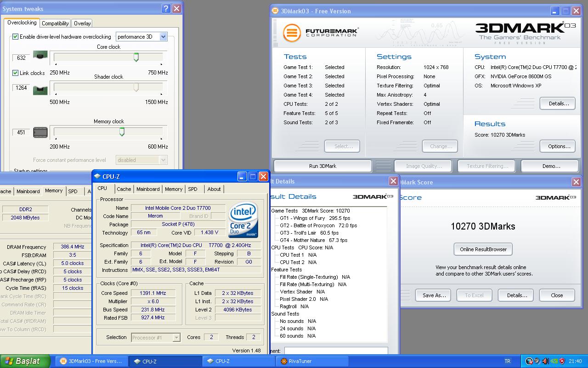Click the Bus Speed value 231.8 MHz

(x=153, y=310)
